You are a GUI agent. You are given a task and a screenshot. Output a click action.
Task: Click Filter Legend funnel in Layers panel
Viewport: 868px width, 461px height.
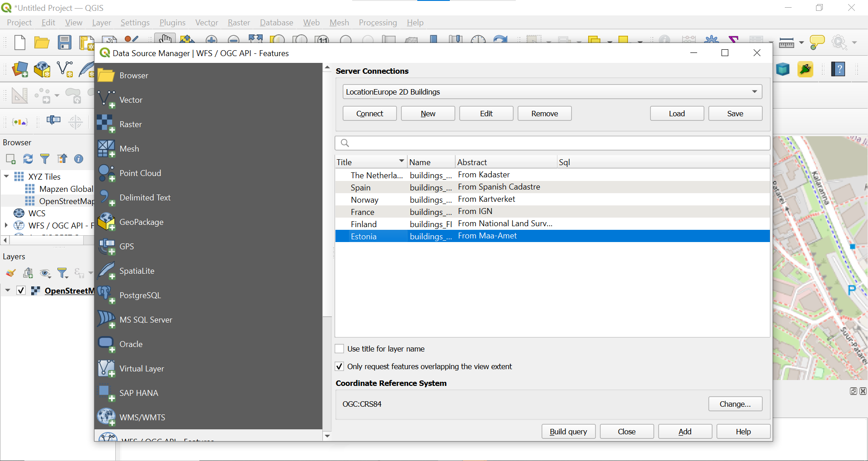tap(62, 273)
